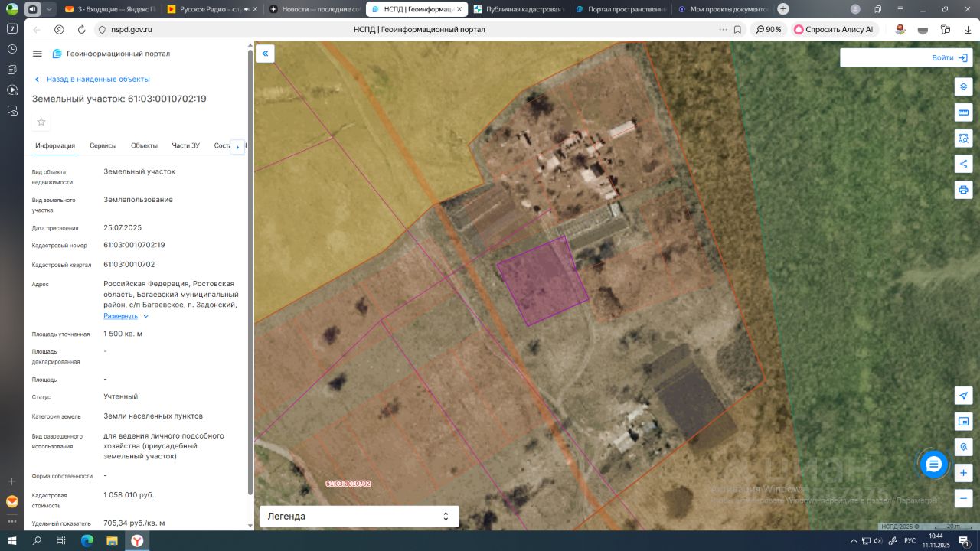The image size is (980, 551).
Task: Open a new browser tab
Action: 783,9
